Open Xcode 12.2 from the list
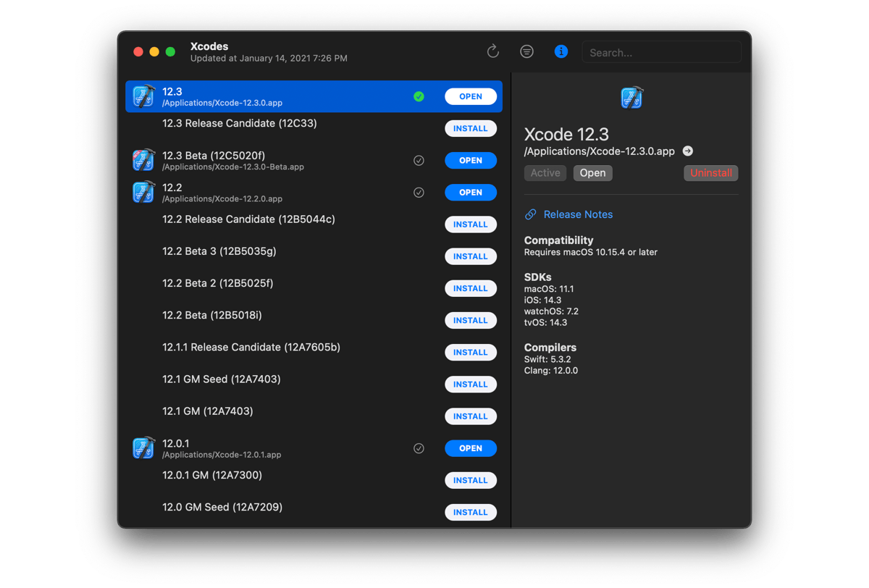The width and height of the screenshot is (869, 588). [x=470, y=193]
